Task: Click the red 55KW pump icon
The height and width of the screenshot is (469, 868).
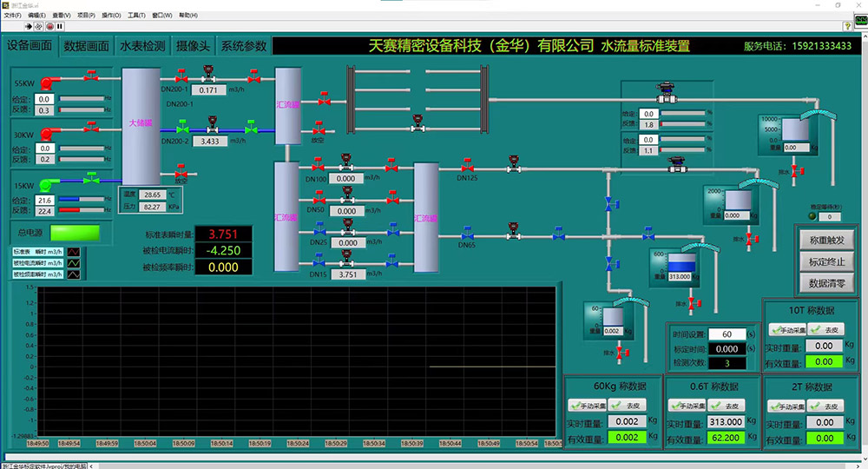Action: 46,80
